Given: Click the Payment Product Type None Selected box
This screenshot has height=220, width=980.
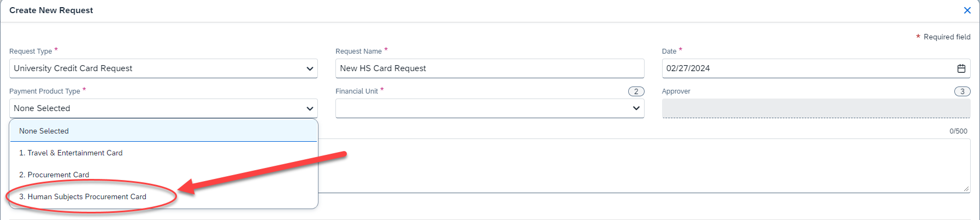Looking at the screenshot, I should 163,108.
